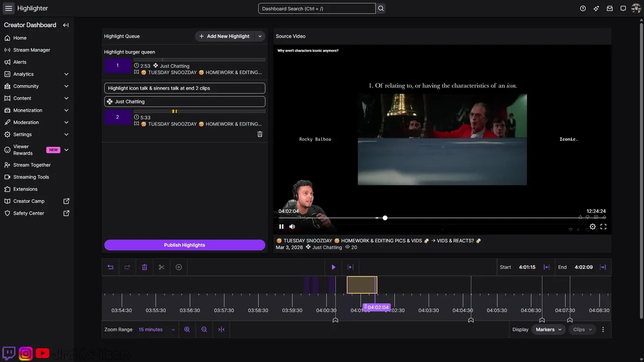This screenshot has width=644, height=362.
Task: Open the inbox mail icon
Action: tap(610, 9)
